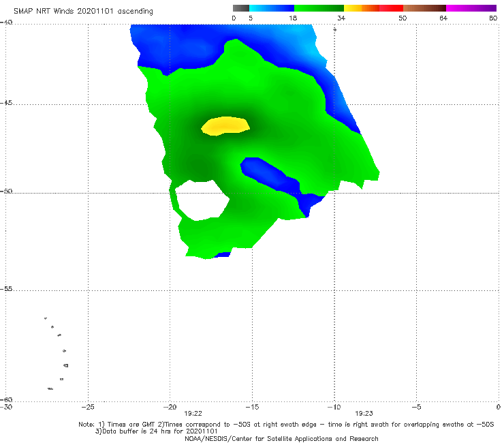The width and height of the screenshot is (504, 443).
Task: Click the longitude axis label '-25'
Action: 88,407
